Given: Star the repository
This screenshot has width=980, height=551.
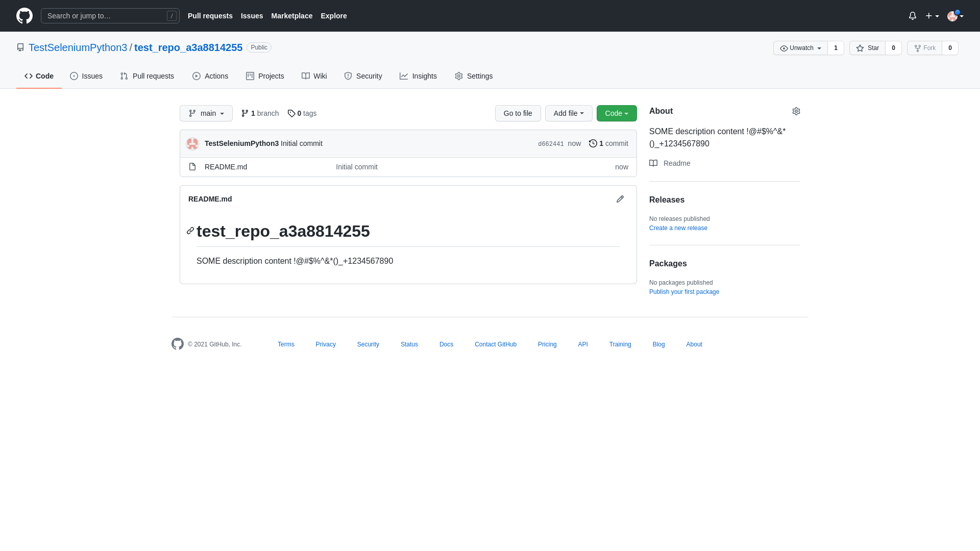Looking at the screenshot, I should (867, 48).
